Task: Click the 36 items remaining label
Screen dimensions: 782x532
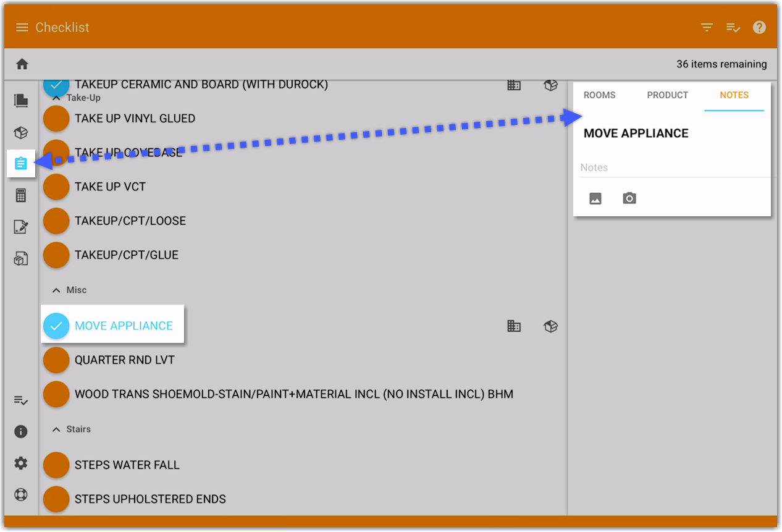Action: point(721,64)
